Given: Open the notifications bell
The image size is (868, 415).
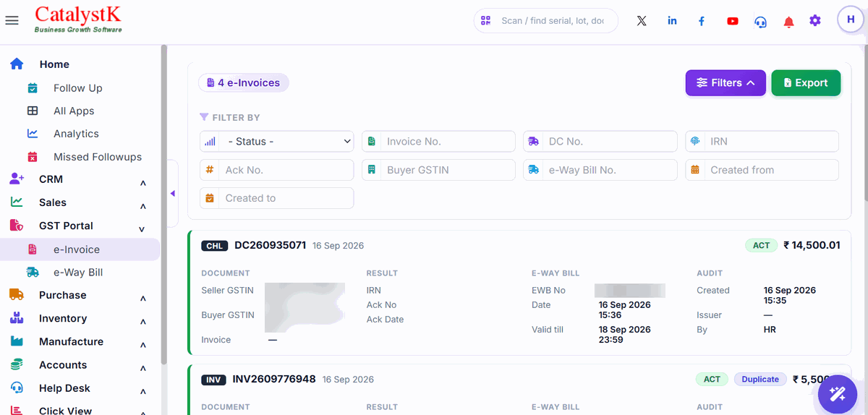Looking at the screenshot, I should coord(788,22).
